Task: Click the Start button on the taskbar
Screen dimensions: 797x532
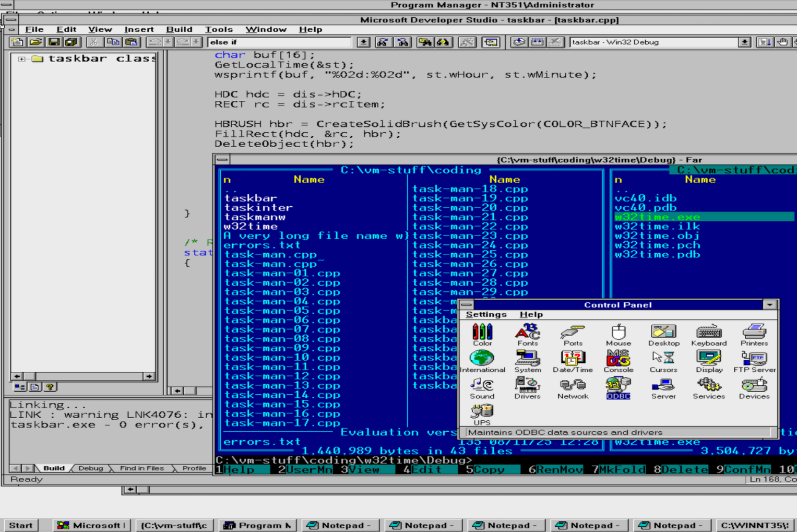Action: 21,525
